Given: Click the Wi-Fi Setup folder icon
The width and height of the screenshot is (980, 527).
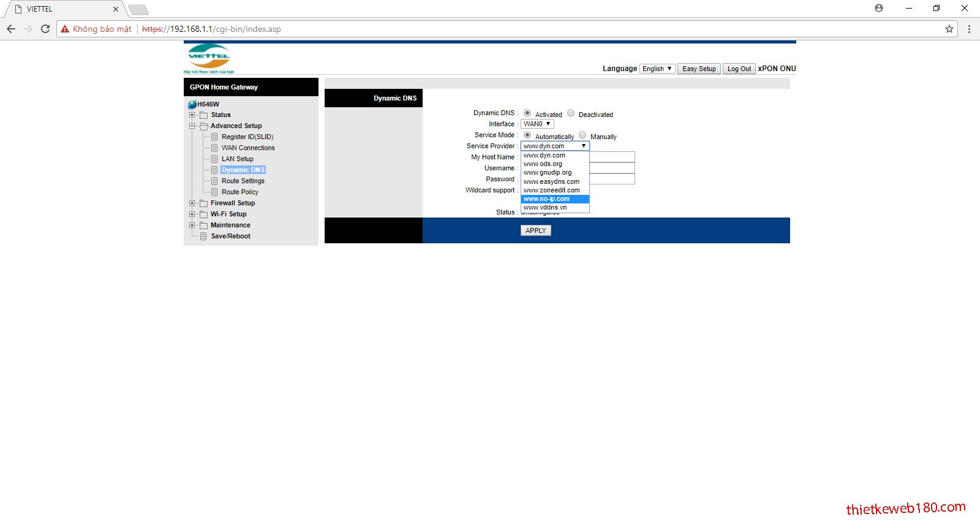Looking at the screenshot, I should [204, 214].
